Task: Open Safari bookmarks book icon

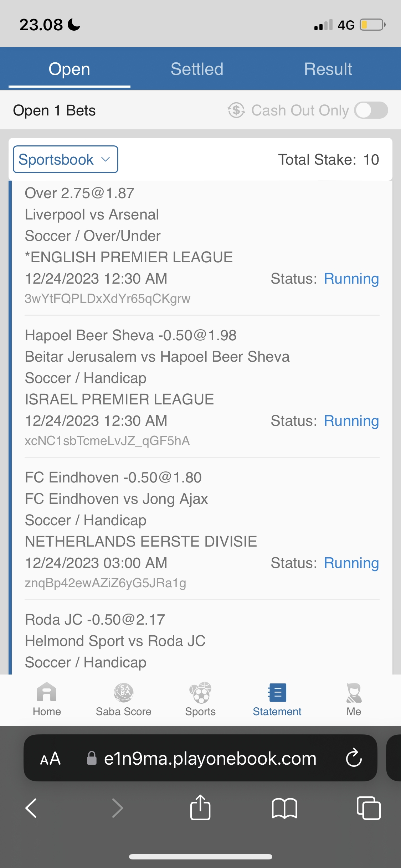Action: point(284,808)
